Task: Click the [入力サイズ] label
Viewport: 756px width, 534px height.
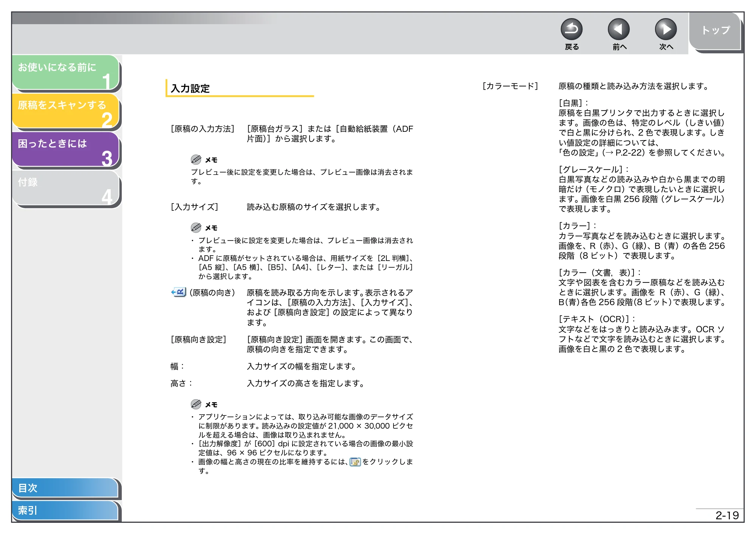Action: pos(194,207)
